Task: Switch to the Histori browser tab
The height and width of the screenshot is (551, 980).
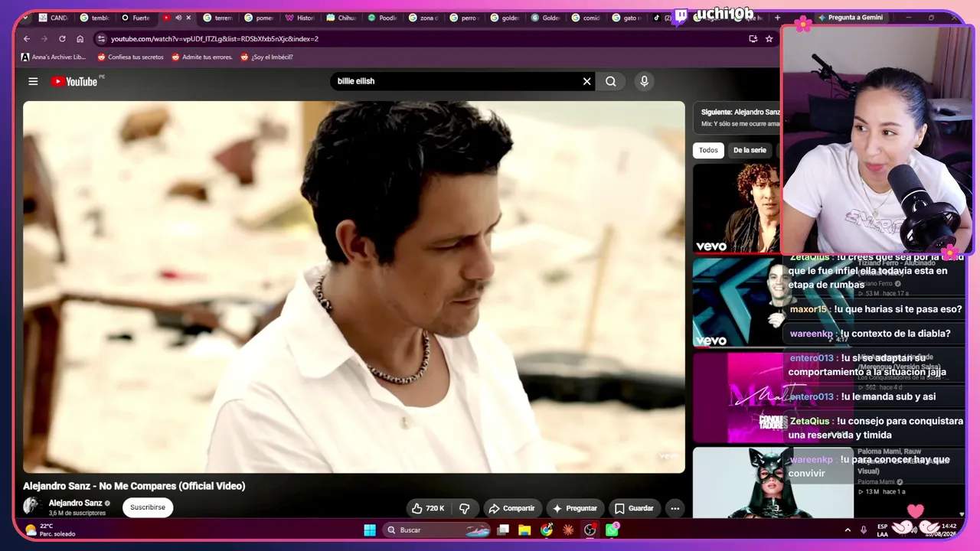Action: coord(301,18)
